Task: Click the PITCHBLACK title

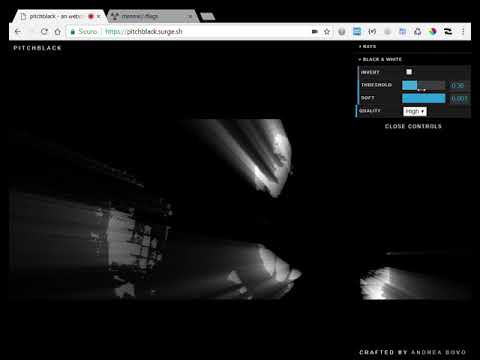Action: click(37, 48)
